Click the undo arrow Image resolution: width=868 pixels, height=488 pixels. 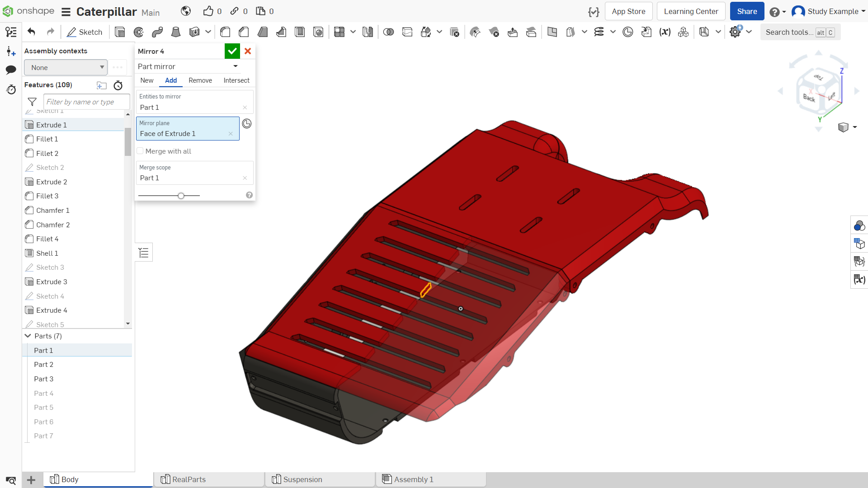click(31, 32)
